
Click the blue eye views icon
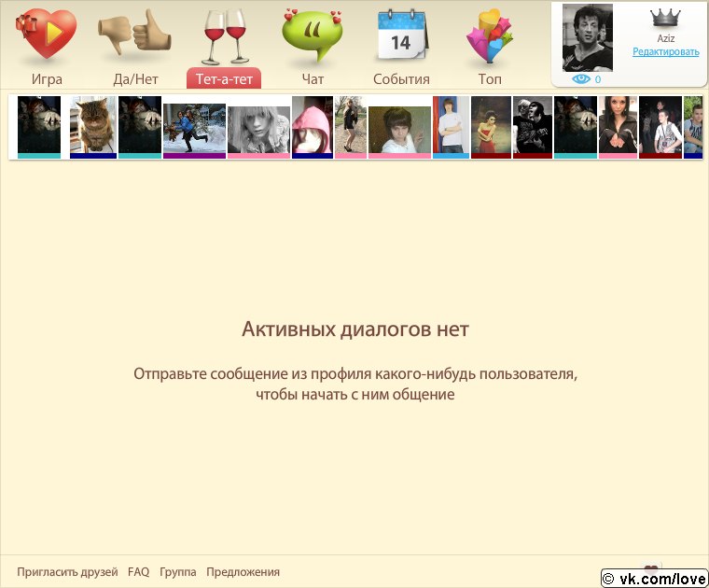point(581,79)
